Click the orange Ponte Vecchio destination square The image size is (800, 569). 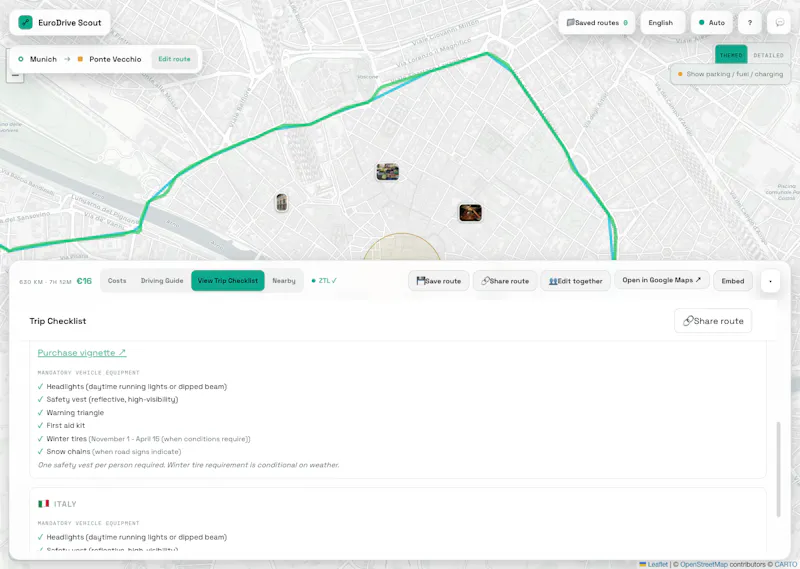tap(80, 59)
